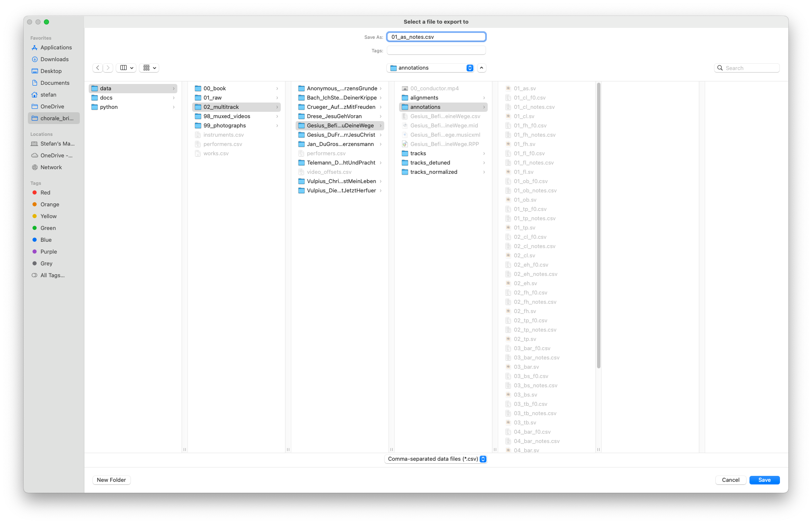Click into the Tags input field
Viewport: 812px width, 524px height.
point(436,51)
